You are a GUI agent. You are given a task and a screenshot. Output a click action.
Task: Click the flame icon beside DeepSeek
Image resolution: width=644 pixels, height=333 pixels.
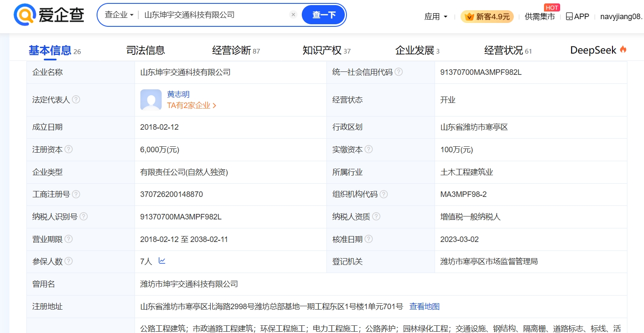623,50
